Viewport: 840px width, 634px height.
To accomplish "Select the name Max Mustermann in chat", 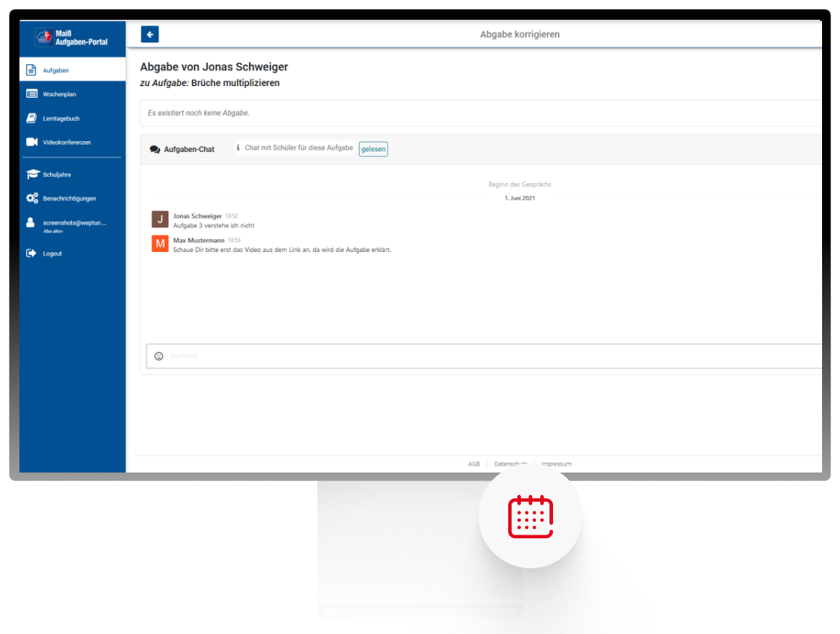I will click(x=199, y=241).
